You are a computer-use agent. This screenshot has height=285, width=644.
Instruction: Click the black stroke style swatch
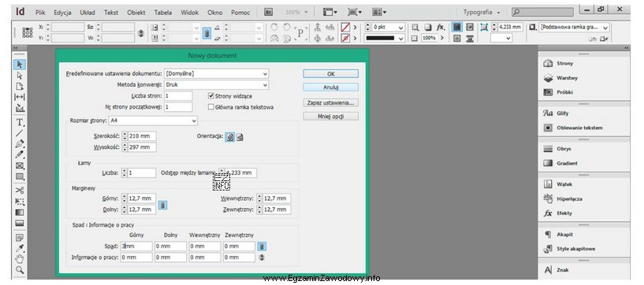(385, 38)
